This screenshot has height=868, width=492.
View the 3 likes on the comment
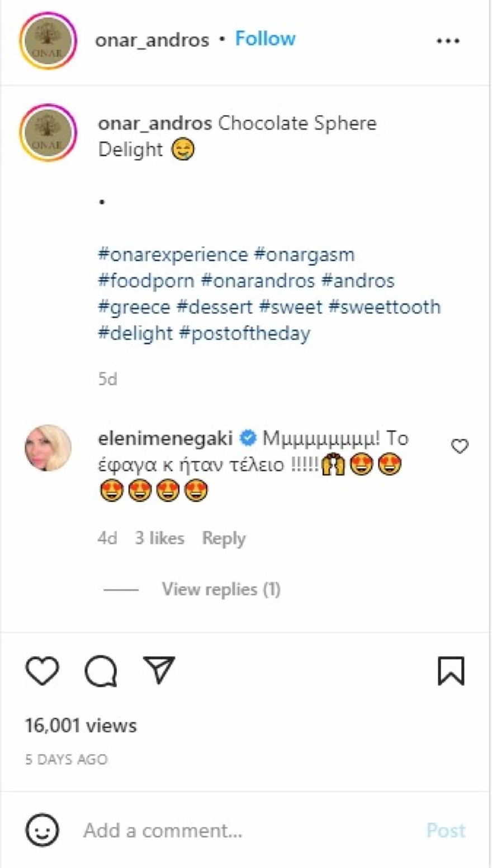tap(159, 538)
